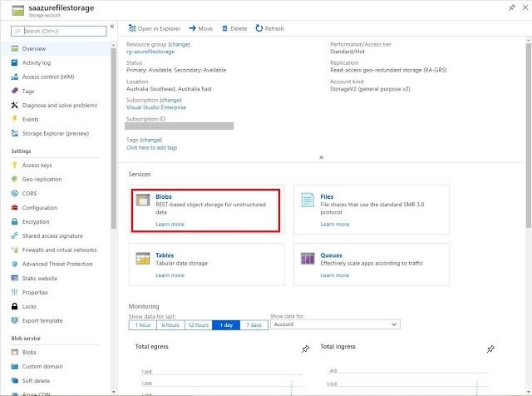The height and width of the screenshot is (396, 532).
Task: Click the Blobs icon under Blob service
Action: [x=14, y=352]
